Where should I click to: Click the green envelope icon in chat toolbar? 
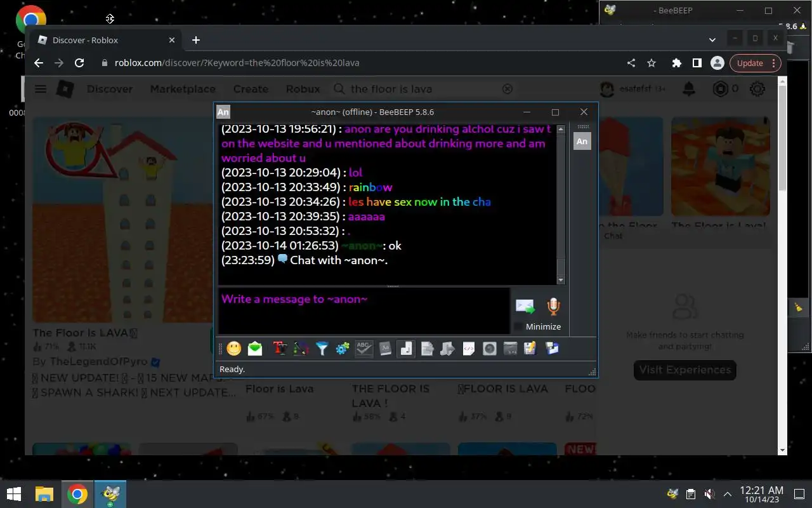click(255, 349)
